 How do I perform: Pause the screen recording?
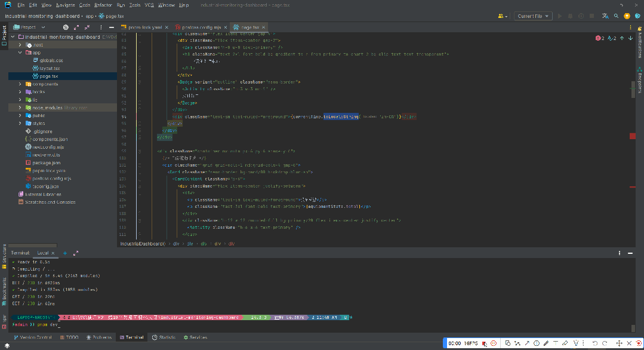(x=494, y=343)
